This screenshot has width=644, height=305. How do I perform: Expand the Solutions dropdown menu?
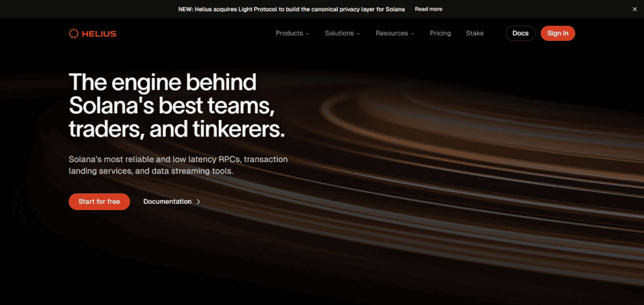click(343, 33)
